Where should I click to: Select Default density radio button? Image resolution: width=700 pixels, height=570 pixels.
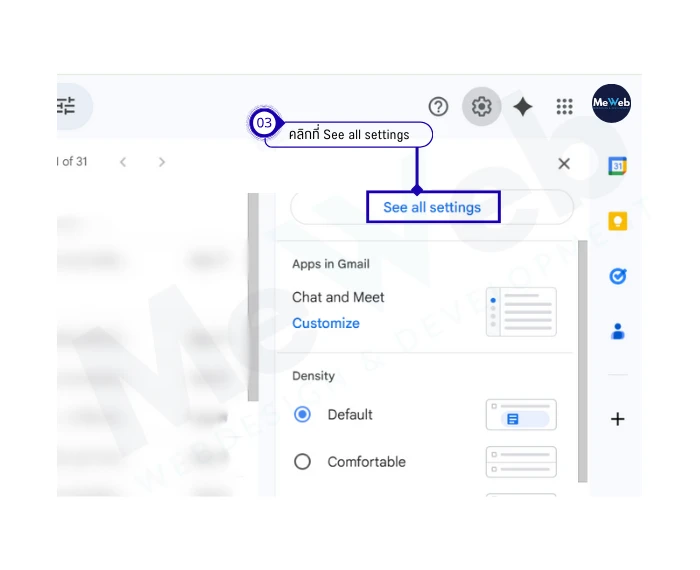coord(303,414)
